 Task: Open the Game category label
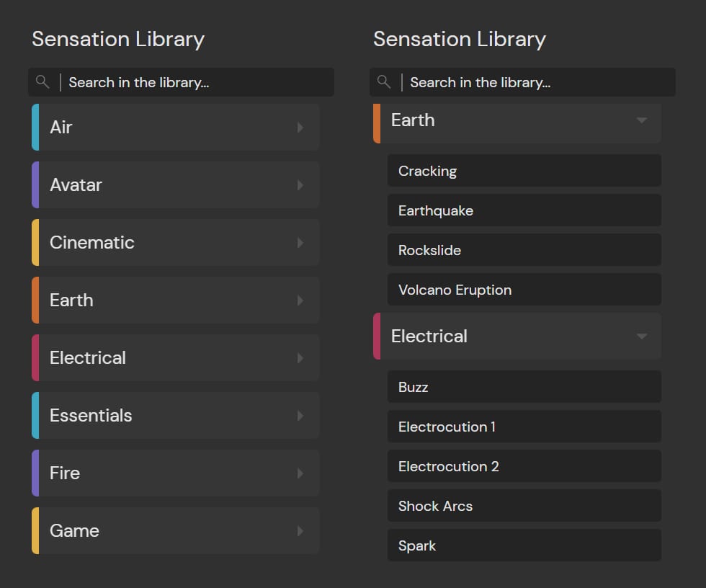74,531
